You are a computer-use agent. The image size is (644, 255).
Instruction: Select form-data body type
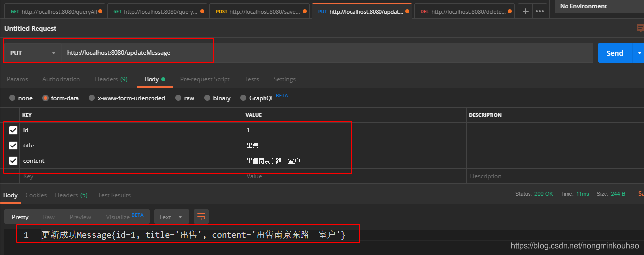[61, 98]
